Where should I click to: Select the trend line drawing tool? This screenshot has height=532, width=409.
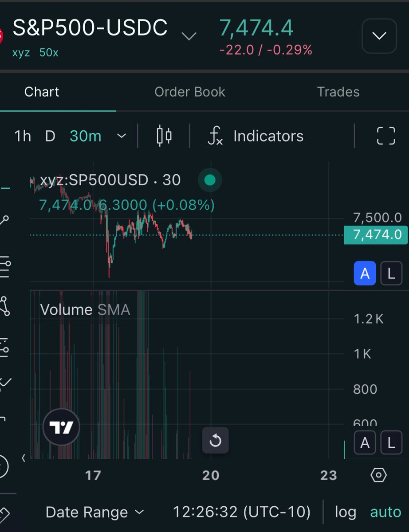tap(4, 220)
